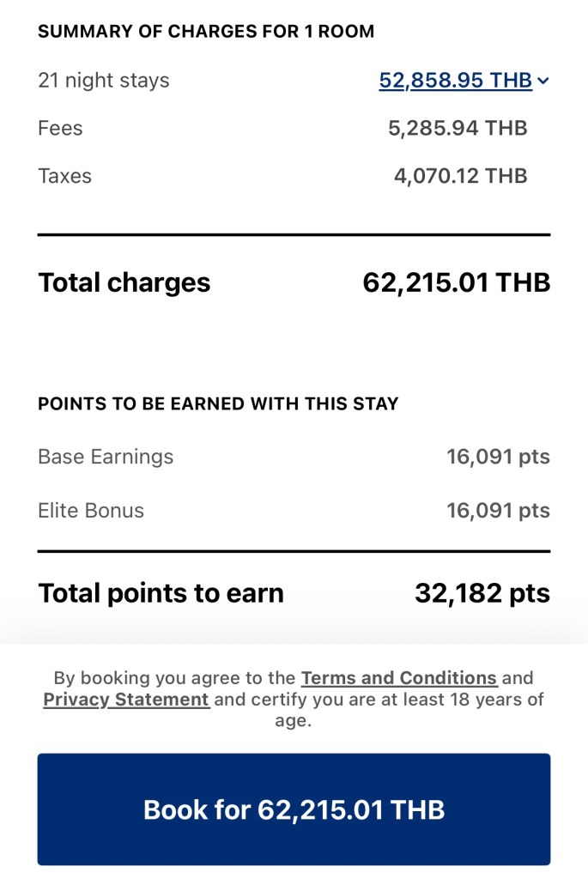Screen dimensions: 588x879
Task: Tap the Total points to earn label
Action: pos(161,592)
